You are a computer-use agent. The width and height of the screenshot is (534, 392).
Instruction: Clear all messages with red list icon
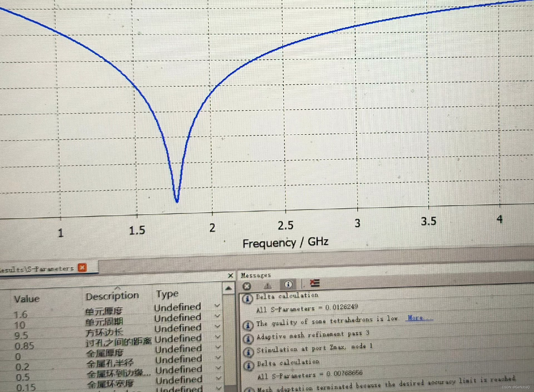(x=315, y=283)
